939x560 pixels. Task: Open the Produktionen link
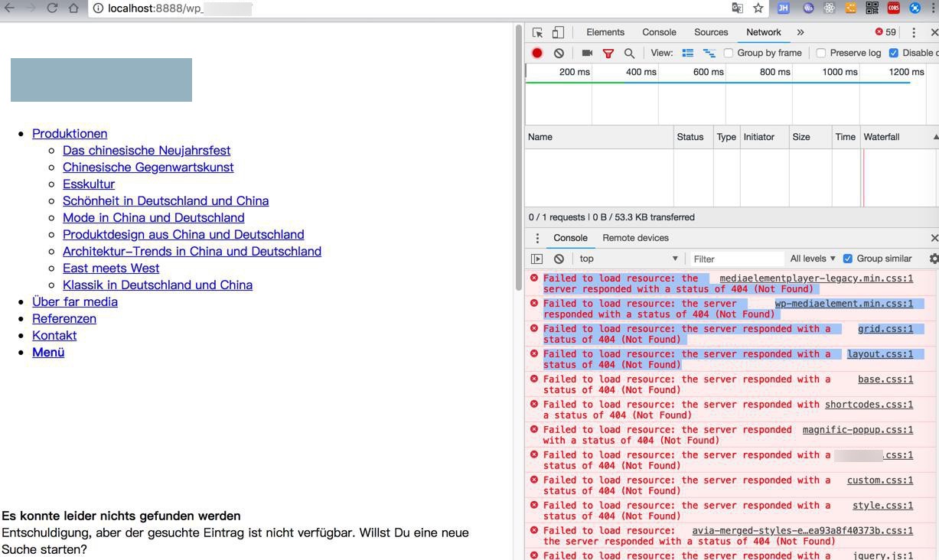(70, 134)
